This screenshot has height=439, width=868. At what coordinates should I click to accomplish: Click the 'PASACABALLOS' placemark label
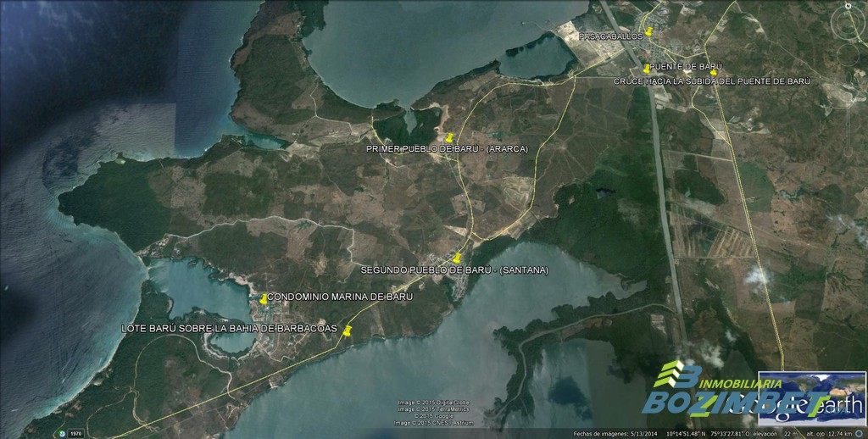tap(611, 37)
